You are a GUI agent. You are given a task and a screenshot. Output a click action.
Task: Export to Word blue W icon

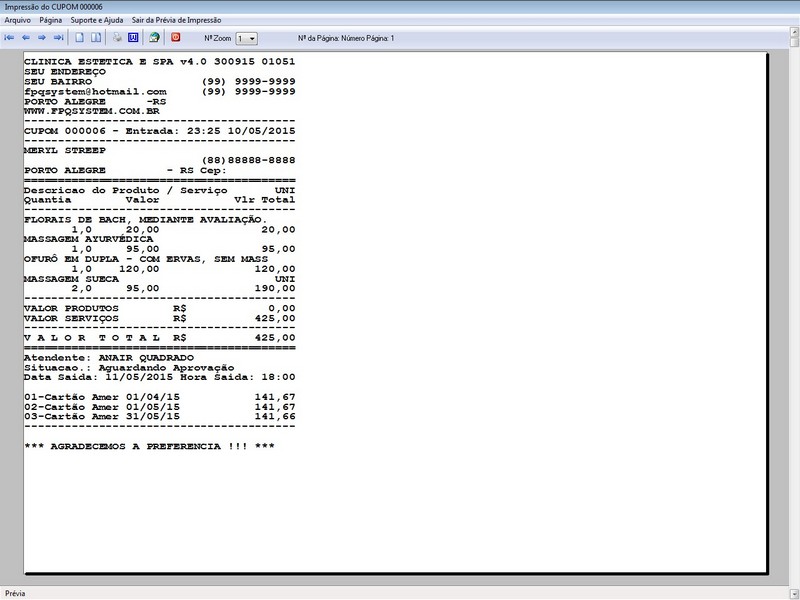click(x=133, y=37)
